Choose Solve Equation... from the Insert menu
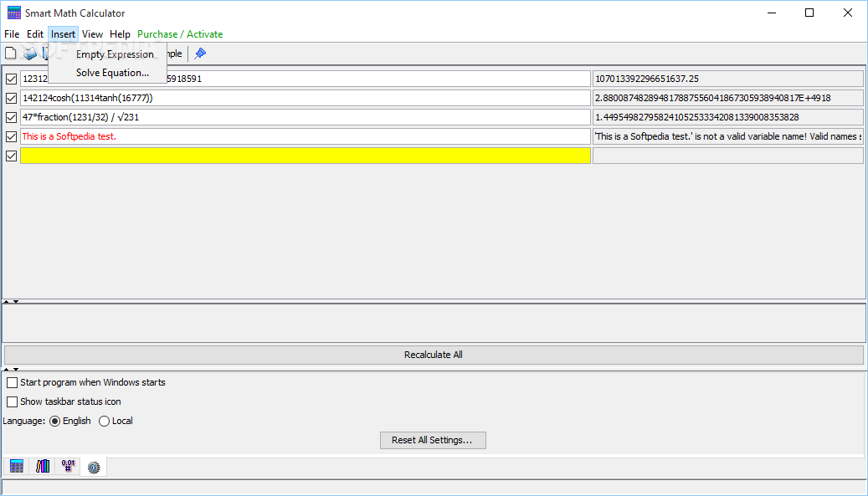The height and width of the screenshot is (496, 868). tap(112, 73)
